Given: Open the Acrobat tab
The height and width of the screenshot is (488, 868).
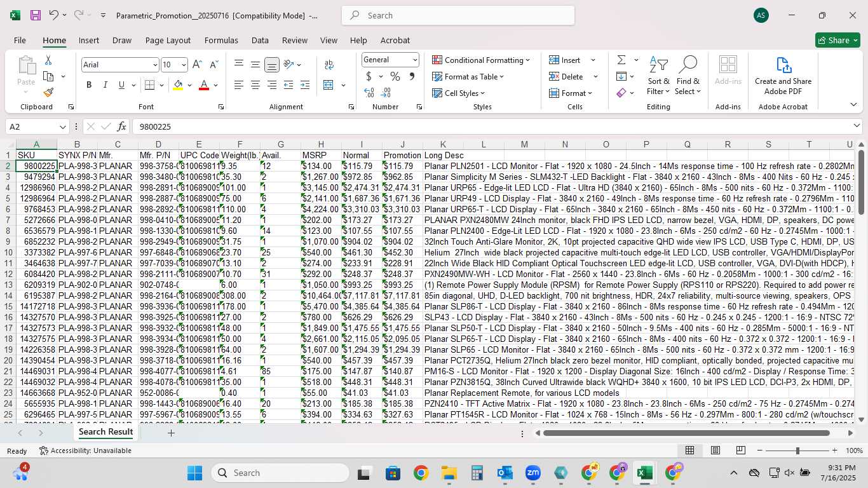Looking at the screenshot, I should [x=395, y=40].
